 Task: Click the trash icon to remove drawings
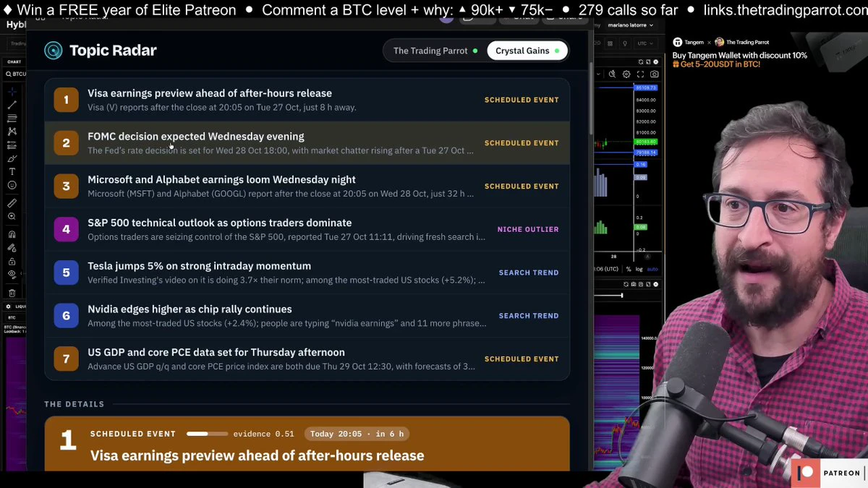coord(12,293)
